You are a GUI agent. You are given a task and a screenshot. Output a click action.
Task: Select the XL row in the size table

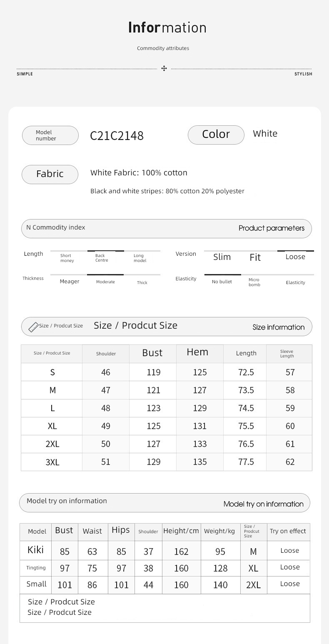167,426
